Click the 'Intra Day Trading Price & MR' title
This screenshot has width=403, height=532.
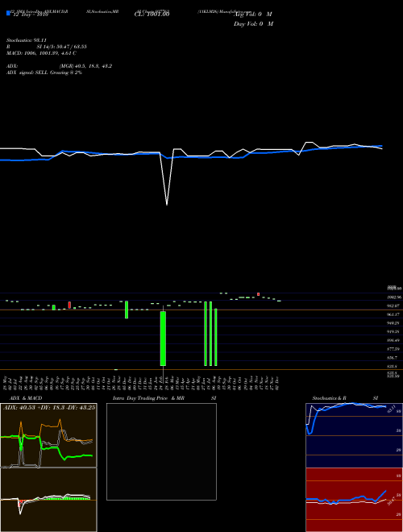pyautogui.click(x=148, y=398)
